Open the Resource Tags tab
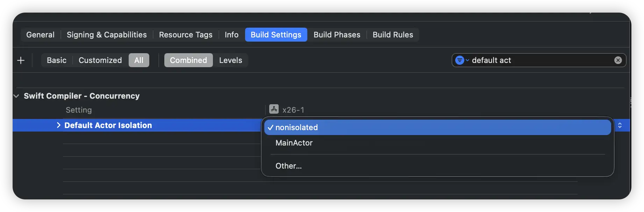The width and height of the screenshot is (644, 212). pyautogui.click(x=186, y=35)
